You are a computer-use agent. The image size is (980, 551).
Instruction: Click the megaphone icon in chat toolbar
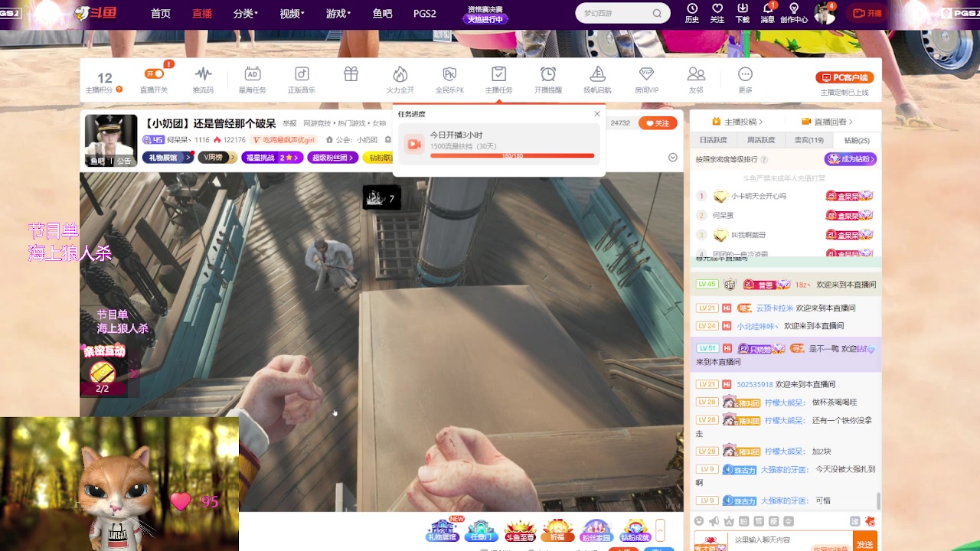pyautogui.click(x=714, y=521)
